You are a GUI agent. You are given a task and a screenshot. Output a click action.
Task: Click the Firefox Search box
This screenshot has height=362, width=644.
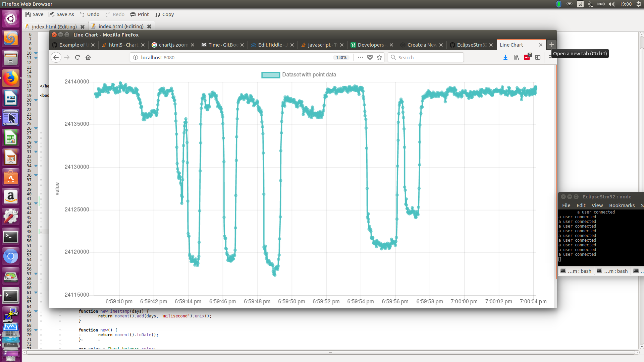point(426,57)
